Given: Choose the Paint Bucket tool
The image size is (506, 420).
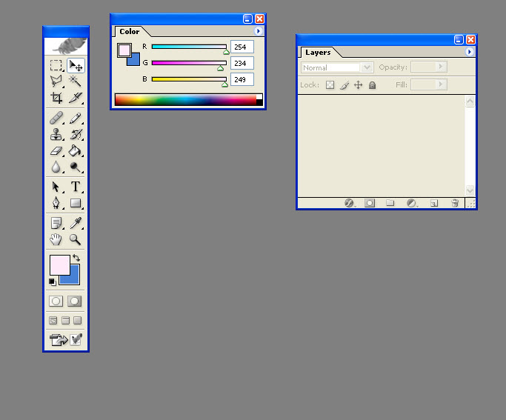Looking at the screenshot, I should point(76,151).
